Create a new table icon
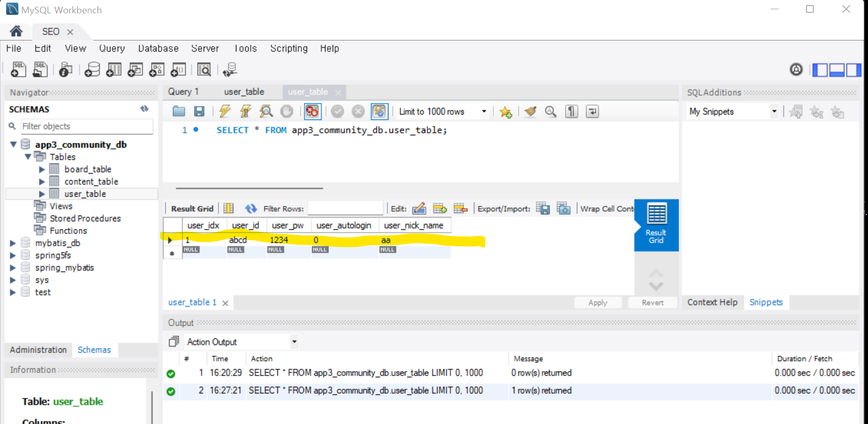 pos(114,70)
